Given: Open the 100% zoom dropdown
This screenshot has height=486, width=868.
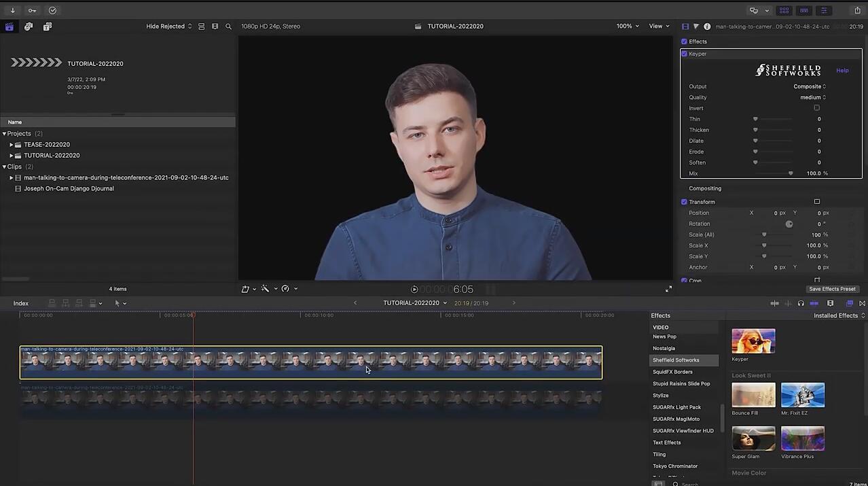Looking at the screenshot, I should click(628, 27).
